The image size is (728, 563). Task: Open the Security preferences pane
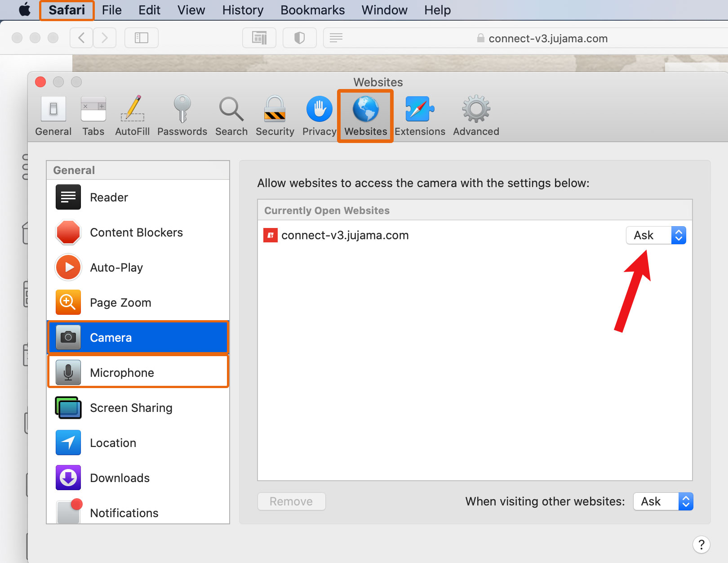point(275,116)
